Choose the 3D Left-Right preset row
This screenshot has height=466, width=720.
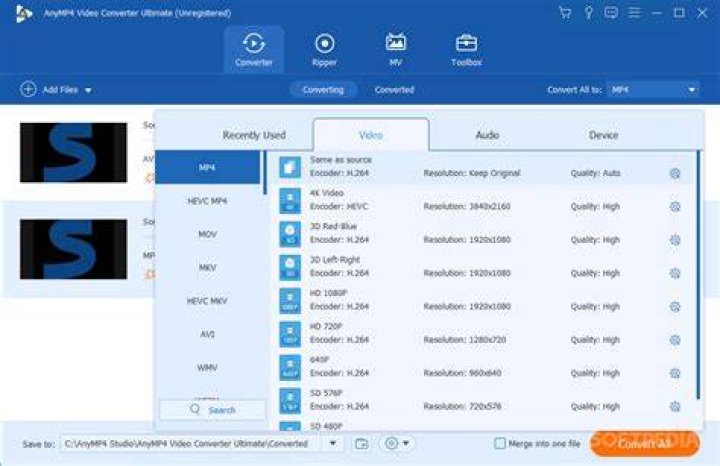pyautogui.click(x=483, y=267)
